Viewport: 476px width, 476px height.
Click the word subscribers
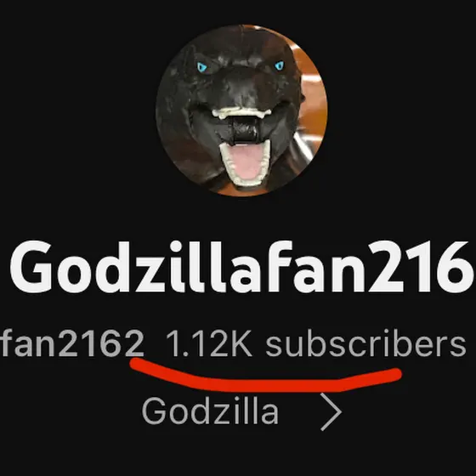(x=365, y=343)
